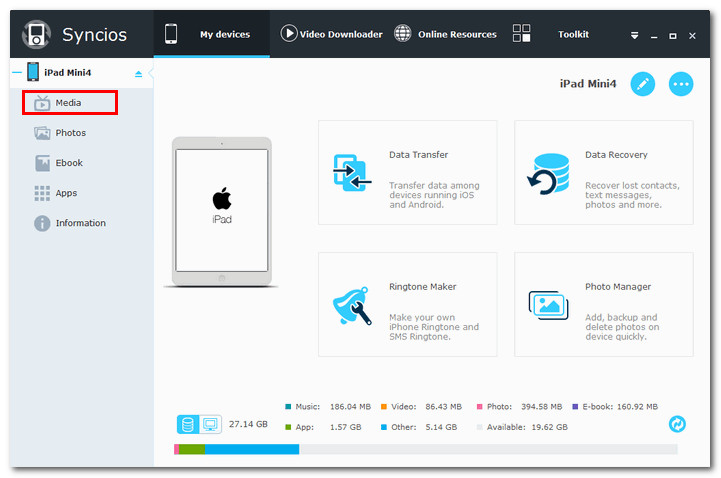Switch to the Video Downloader tab

pos(332,34)
